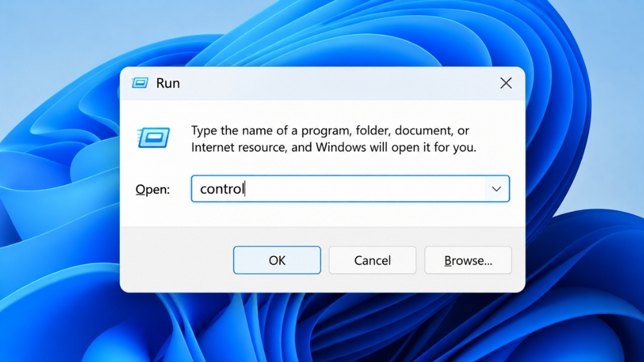Click the large Run icon beside the description
This screenshot has height=362, width=644.
(x=153, y=138)
